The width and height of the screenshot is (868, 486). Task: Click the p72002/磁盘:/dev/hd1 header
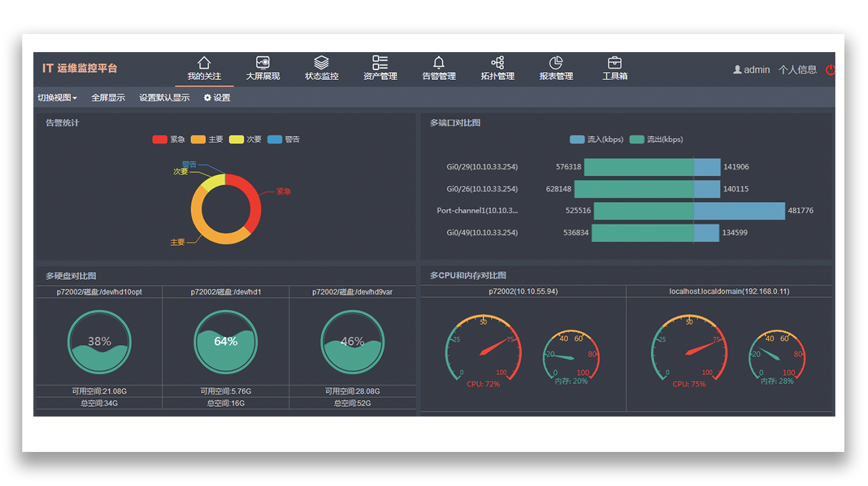click(226, 292)
